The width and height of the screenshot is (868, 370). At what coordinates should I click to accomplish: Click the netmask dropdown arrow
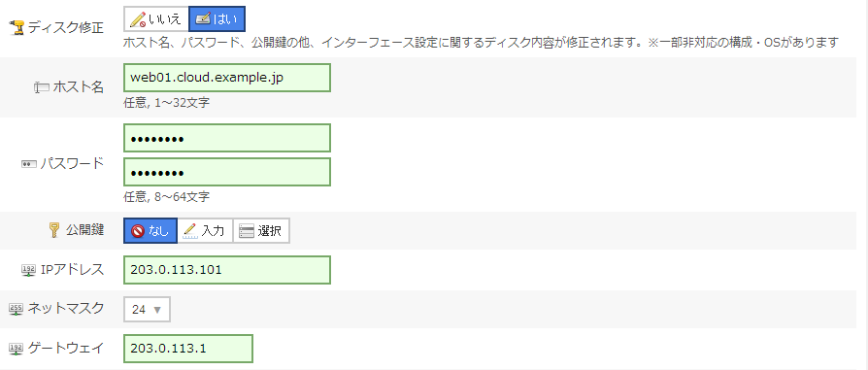click(x=156, y=310)
